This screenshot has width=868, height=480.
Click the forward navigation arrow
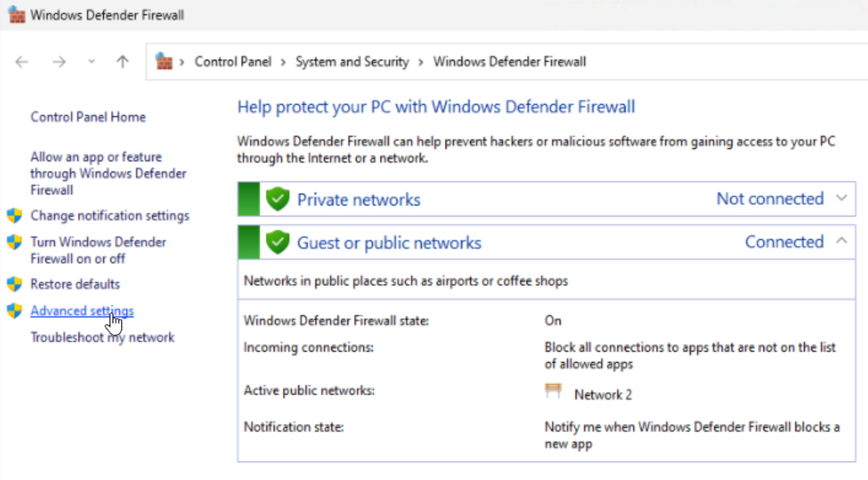click(58, 62)
